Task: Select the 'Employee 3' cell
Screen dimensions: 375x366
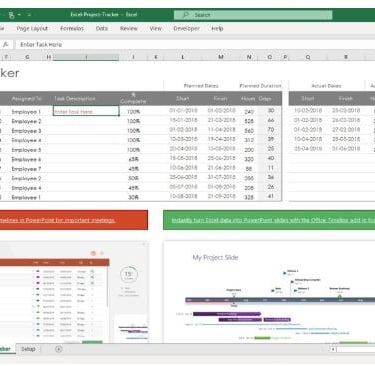Action: pyautogui.click(x=26, y=131)
